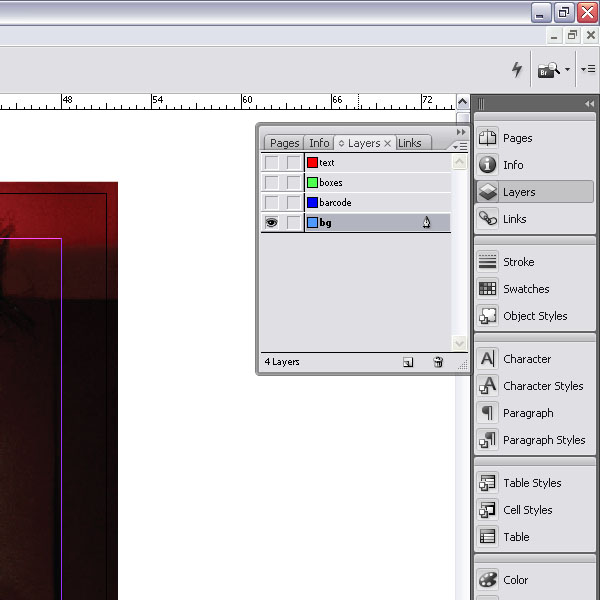Viewport: 600px width, 600px height.
Task: Lock the bg layer
Action: [x=293, y=222]
